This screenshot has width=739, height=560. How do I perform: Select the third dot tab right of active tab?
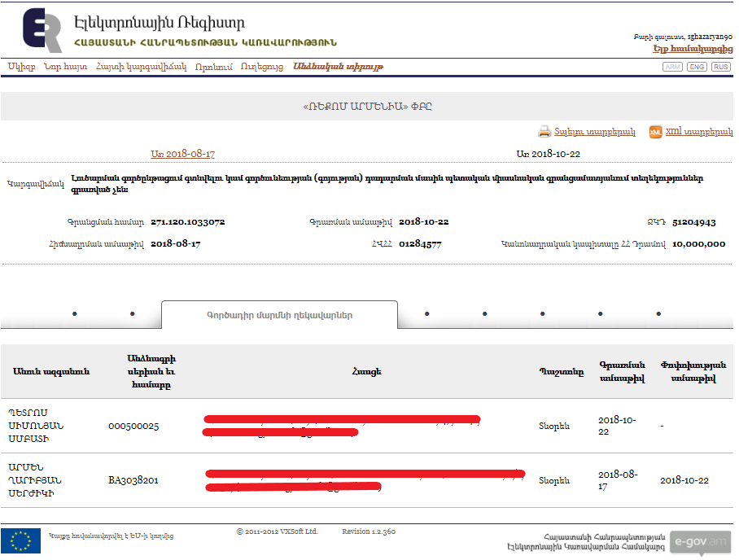click(x=543, y=314)
